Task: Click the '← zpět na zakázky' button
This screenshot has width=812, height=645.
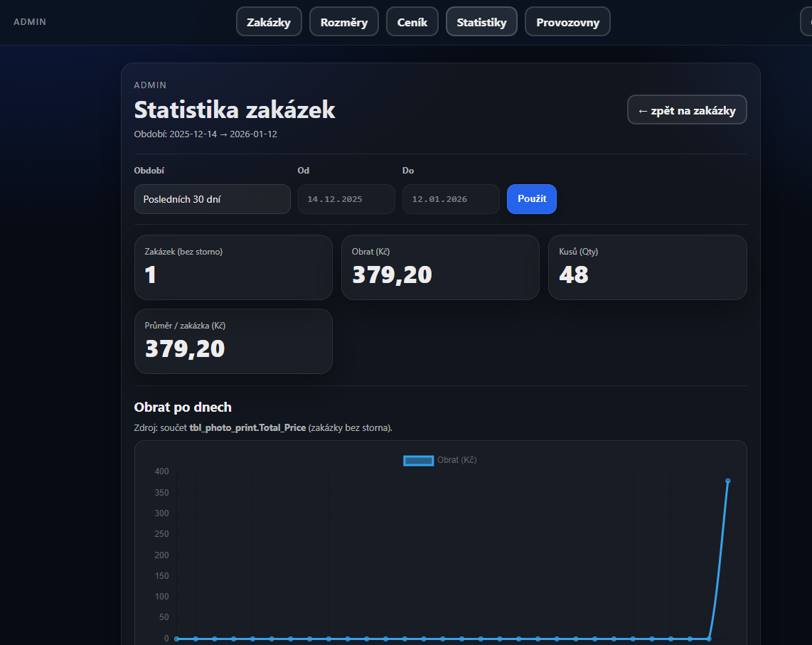Action: tap(686, 109)
